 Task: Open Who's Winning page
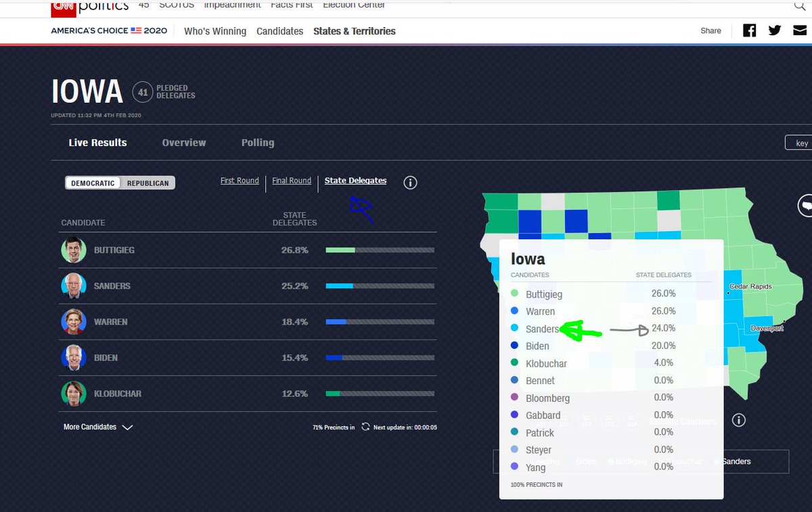[215, 31]
